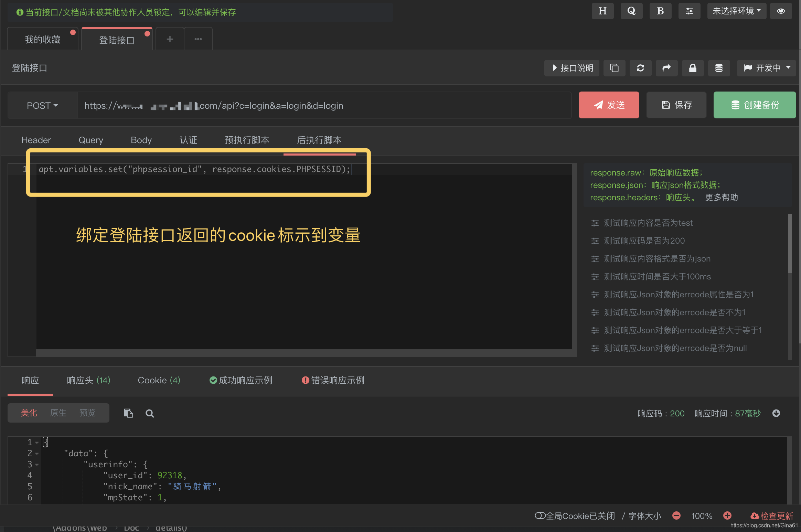Open the B toolbar icon
Viewport: 801px width, 532px height.
660,11
